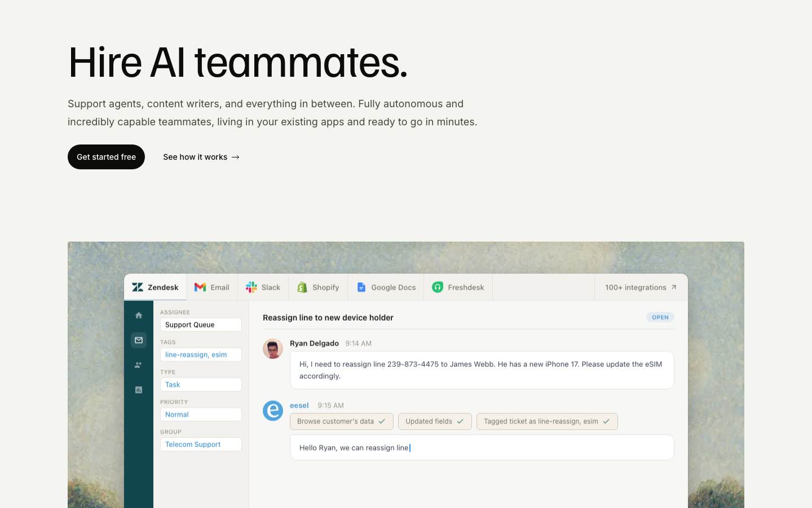The image size is (812, 508).
Task: Click the arrow in See how it works
Action: click(x=236, y=157)
